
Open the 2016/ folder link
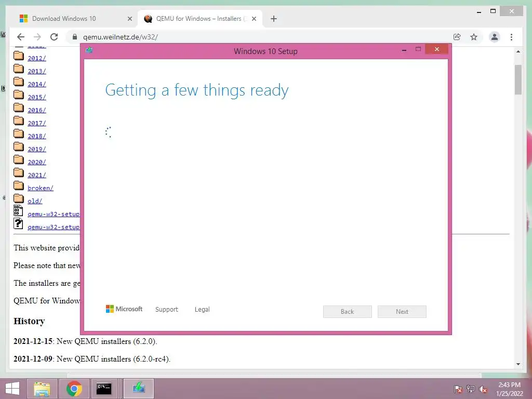click(37, 110)
